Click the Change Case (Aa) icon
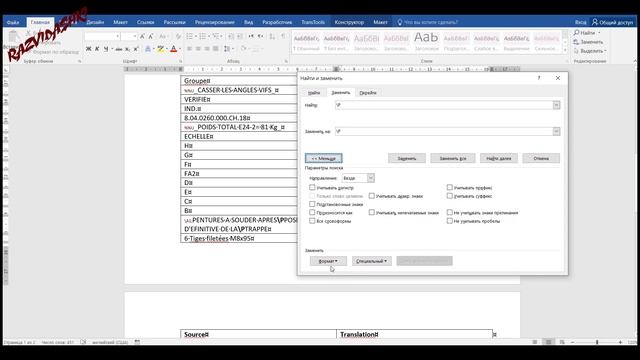 162,36
